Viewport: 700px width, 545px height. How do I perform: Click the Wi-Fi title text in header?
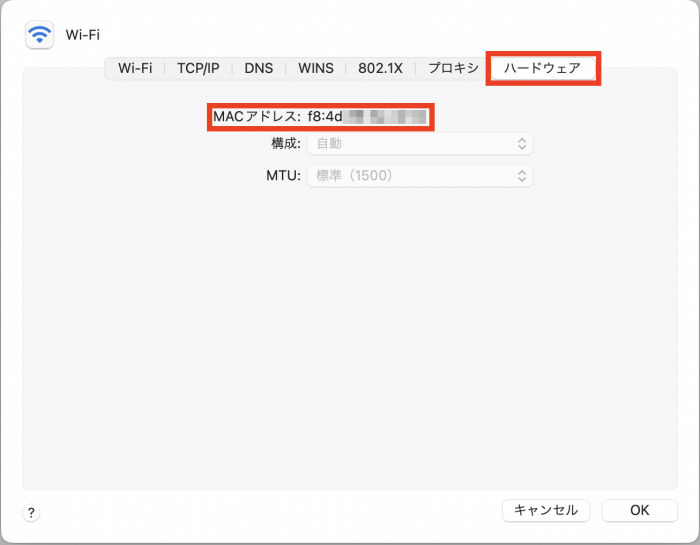click(83, 35)
